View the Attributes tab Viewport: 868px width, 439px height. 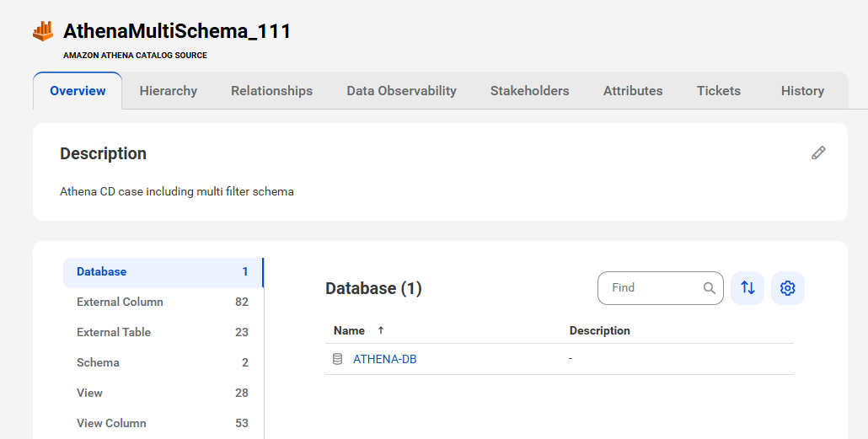[633, 91]
